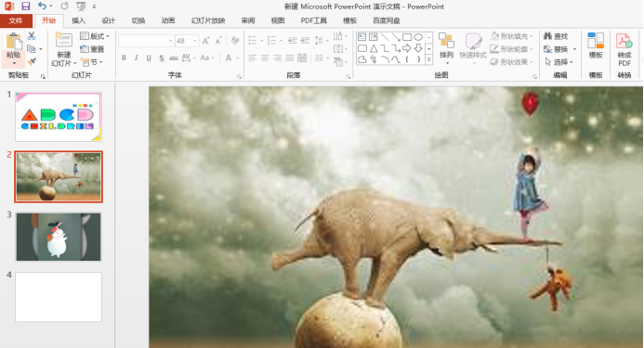Viewport: 644px width, 348px height.
Task: Expand the Paste options arrow under 粘贴
Action: click(14, 63)
